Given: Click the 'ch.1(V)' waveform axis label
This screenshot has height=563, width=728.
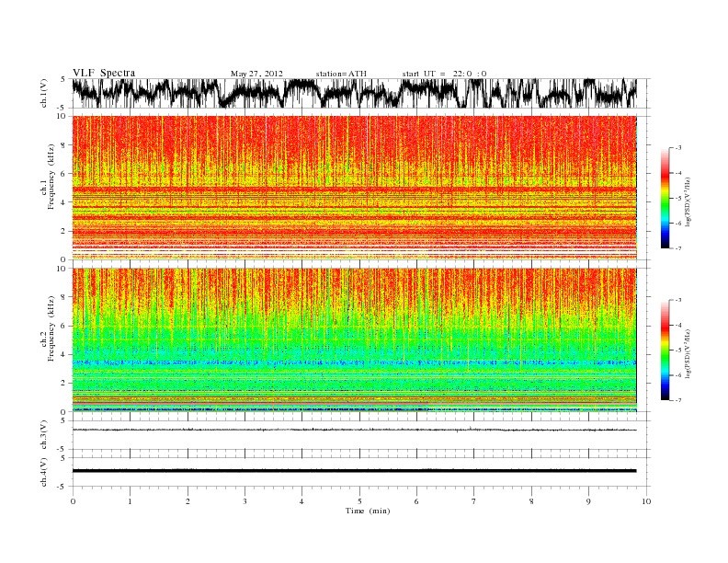Looking at the screenshot, I should 43,93.
